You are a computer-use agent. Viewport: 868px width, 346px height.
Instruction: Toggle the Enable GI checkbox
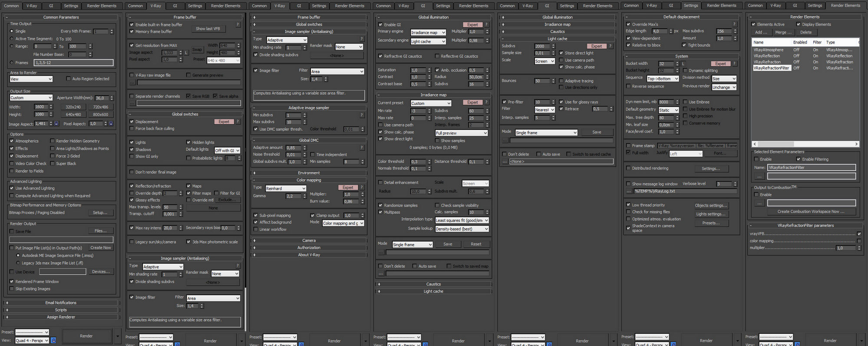coord(380,25)
